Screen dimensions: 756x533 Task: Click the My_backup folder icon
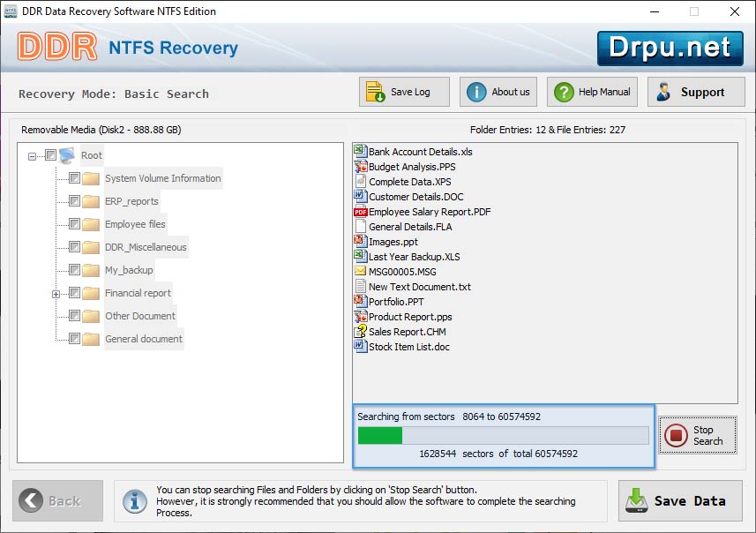pos(91,270)
